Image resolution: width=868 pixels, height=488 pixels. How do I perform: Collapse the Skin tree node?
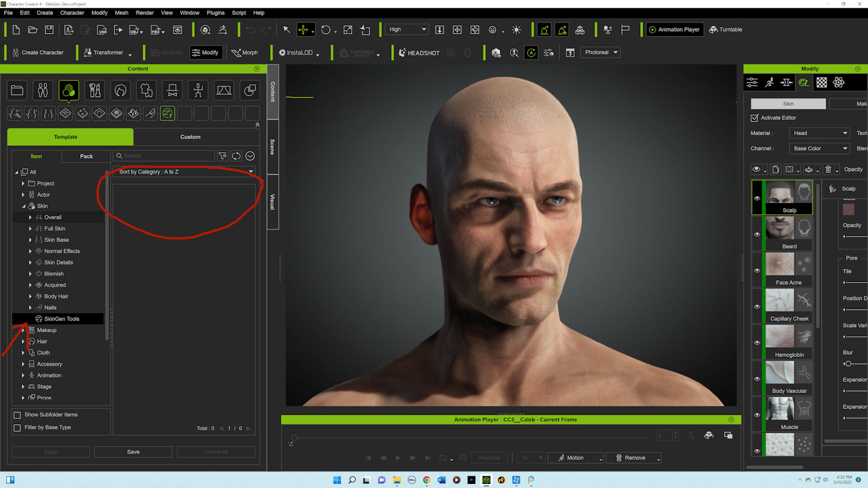click(24, 206)
